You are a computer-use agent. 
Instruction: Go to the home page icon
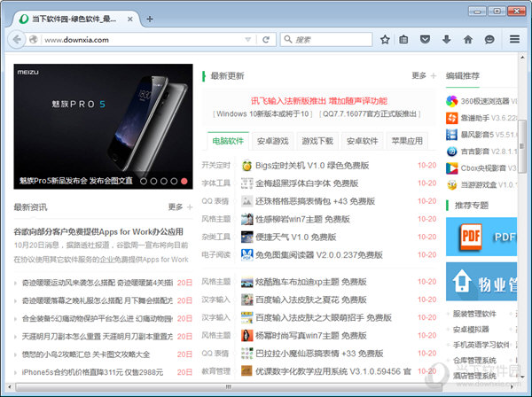coord(468,40)
